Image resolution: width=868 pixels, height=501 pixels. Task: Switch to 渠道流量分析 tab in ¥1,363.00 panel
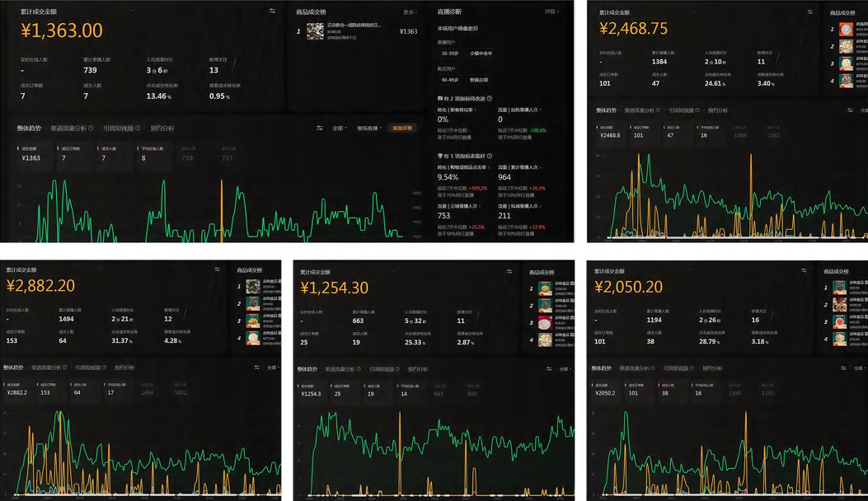tap(68, 128)
